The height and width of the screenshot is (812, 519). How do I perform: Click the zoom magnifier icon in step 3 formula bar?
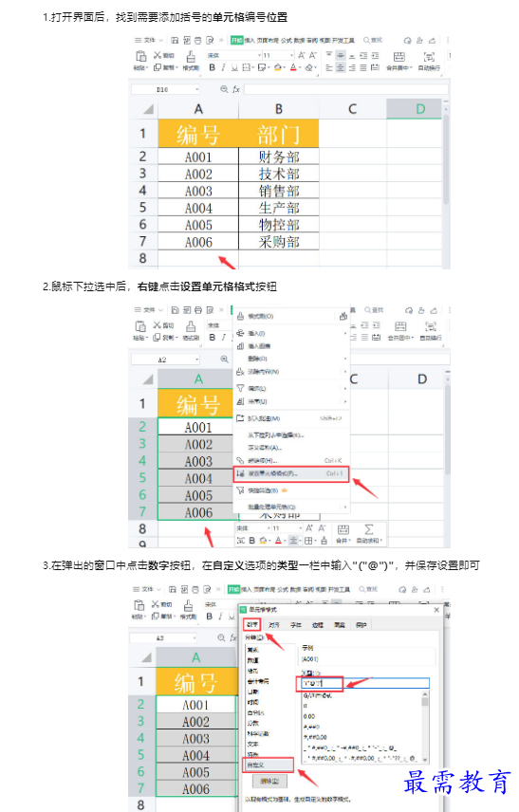[221, 637]
